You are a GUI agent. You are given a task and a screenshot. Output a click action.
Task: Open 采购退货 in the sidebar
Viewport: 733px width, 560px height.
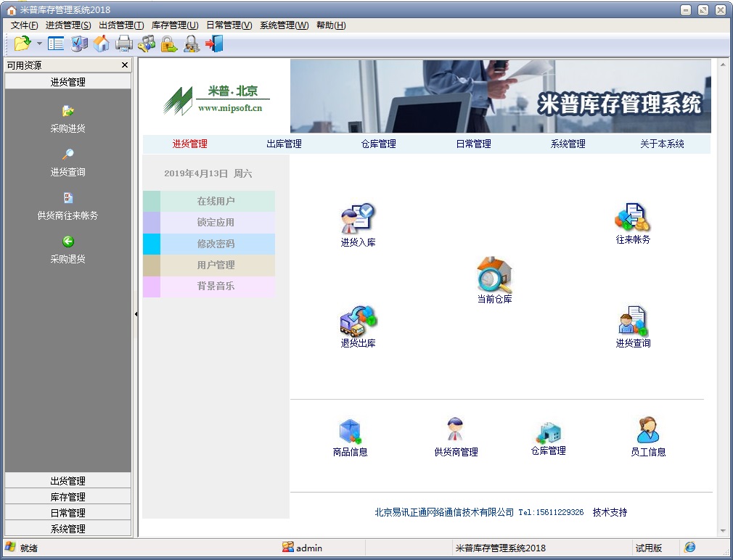click(x=67, y=250)
